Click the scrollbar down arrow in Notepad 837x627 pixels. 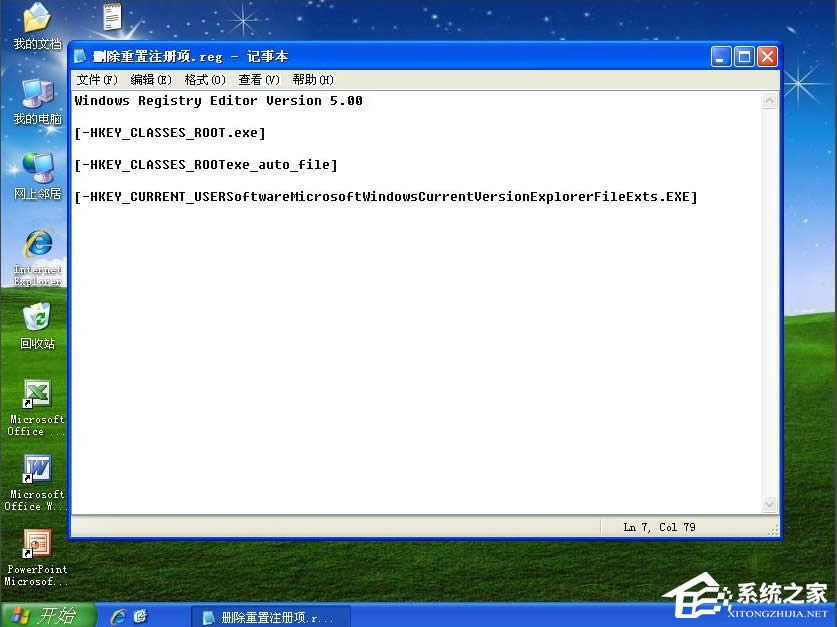coord(770,505)
